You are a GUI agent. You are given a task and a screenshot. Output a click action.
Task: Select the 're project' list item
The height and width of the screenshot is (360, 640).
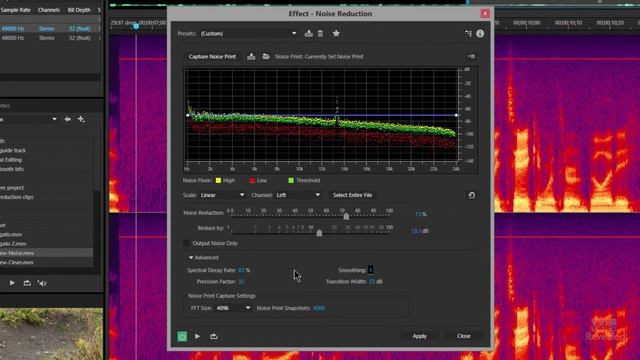[x=12, y=188]
